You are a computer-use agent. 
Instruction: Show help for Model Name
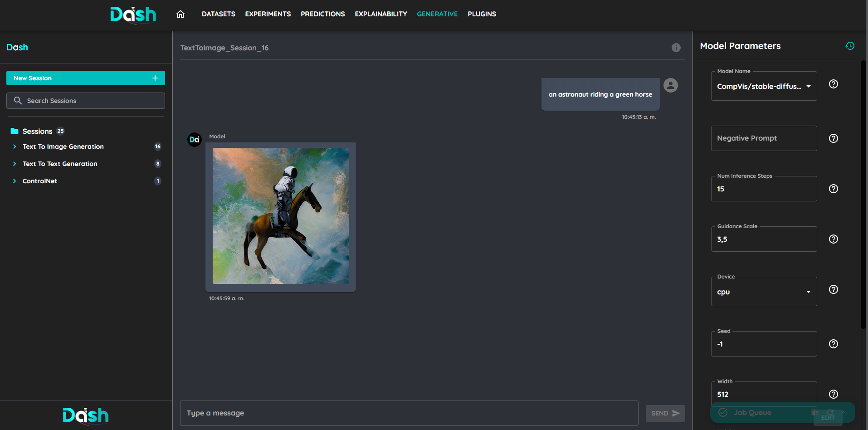tap(833, 84)
